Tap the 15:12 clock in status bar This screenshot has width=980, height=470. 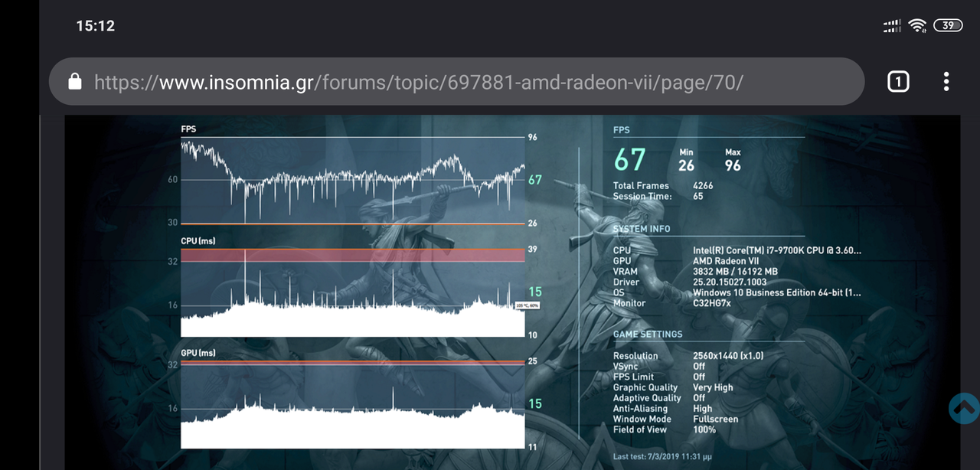point(96,26)
